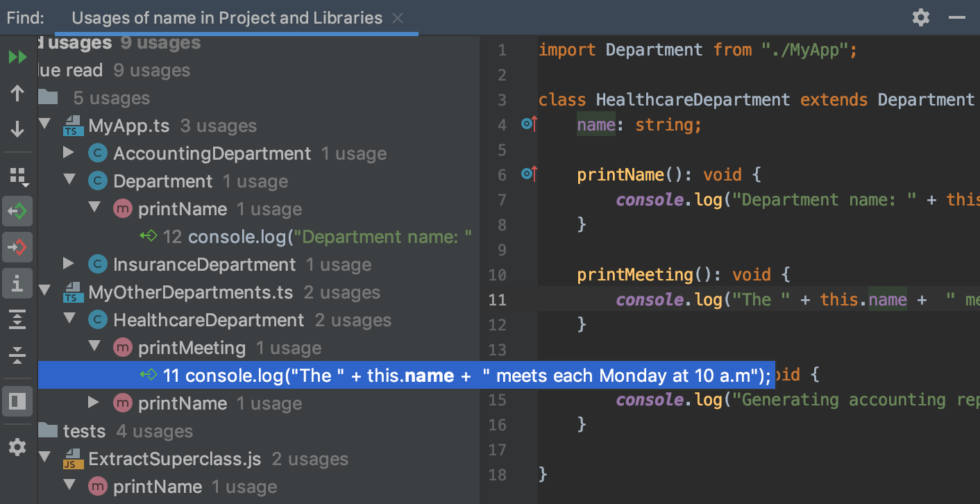Expand the AccountingDepartment node
980x504 pixels.
68,153
